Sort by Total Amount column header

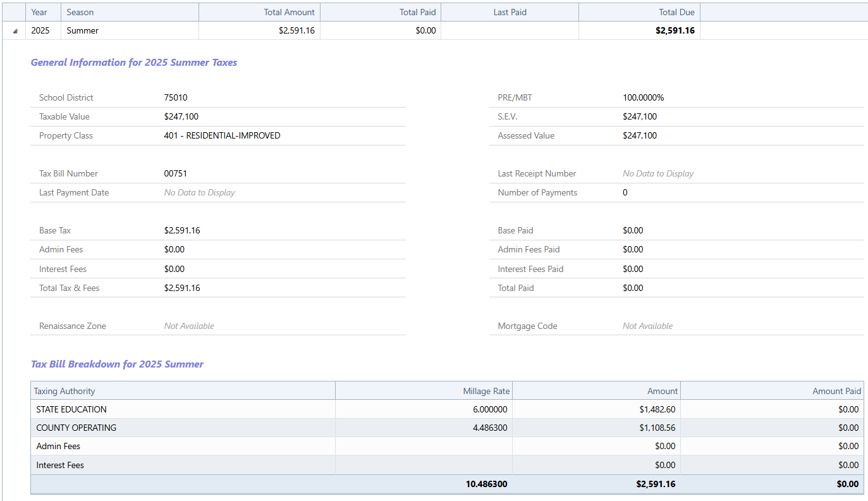[x=290, y=12]
